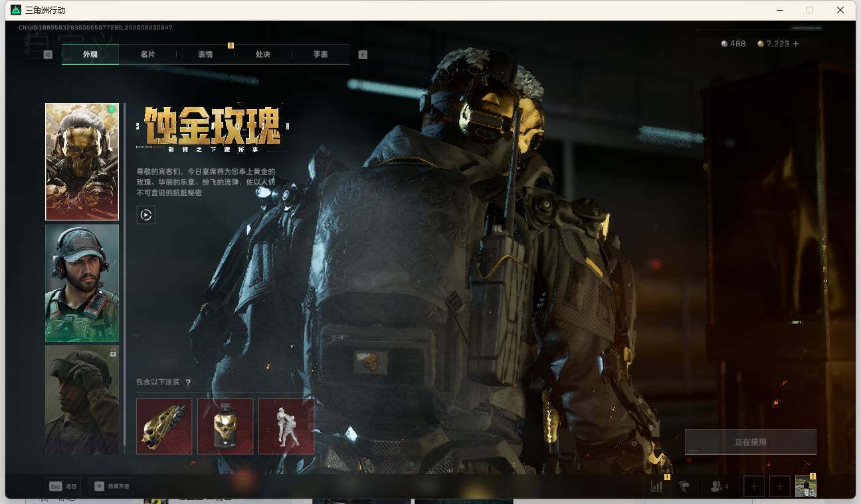Click the 488 currency amount
861x504 pixels.
pyautogui.click(x=737, y=44)
